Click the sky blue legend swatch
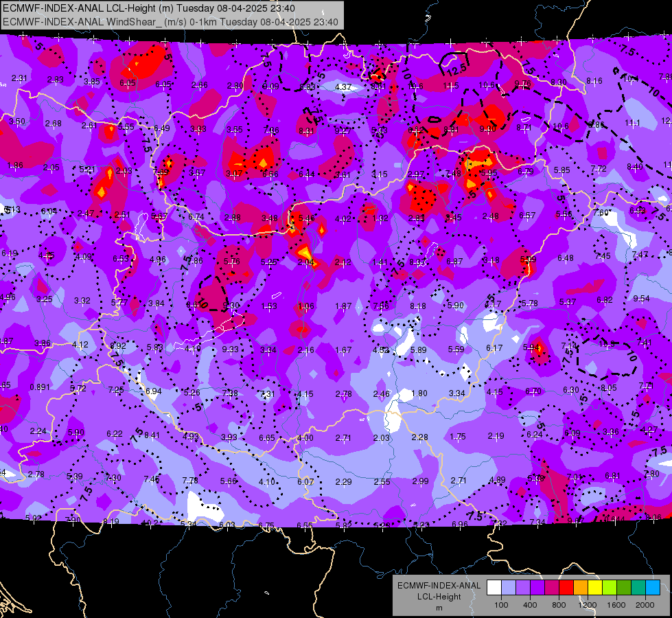This screenshot has height=618, width=672. click(x=653, y=588)
